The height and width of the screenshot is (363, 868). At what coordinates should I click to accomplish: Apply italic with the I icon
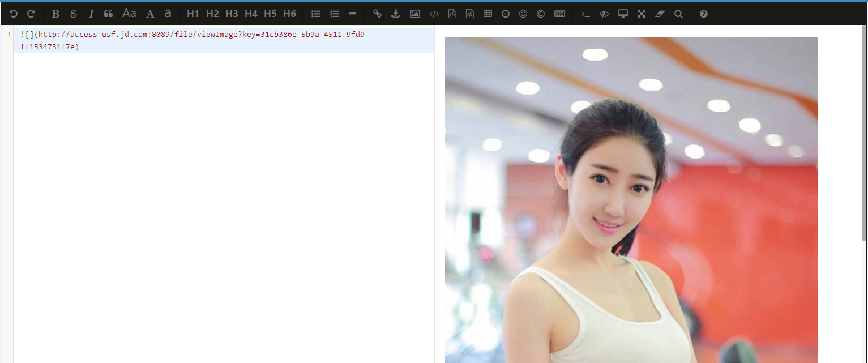[91, 14]
